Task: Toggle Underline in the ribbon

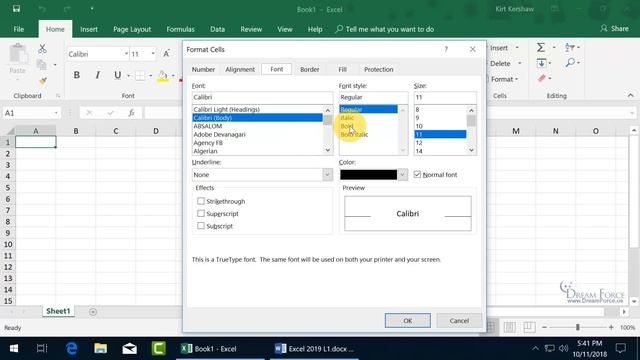Action: click(x=118, y=75)
